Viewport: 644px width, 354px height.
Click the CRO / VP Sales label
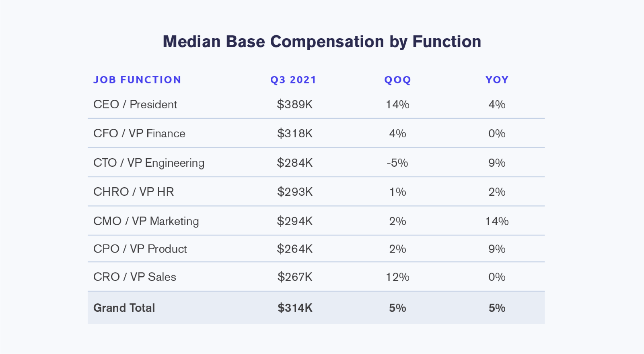[x=135, y=277]
